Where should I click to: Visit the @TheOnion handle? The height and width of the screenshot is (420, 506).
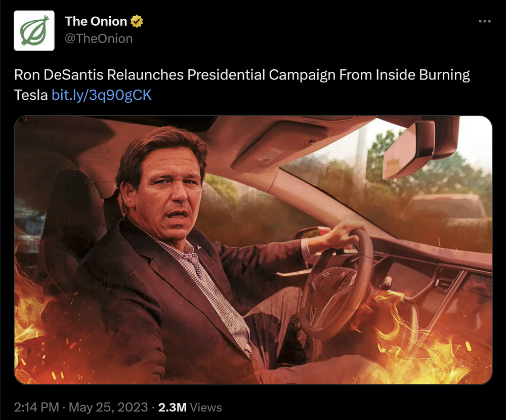click(99, 39)
